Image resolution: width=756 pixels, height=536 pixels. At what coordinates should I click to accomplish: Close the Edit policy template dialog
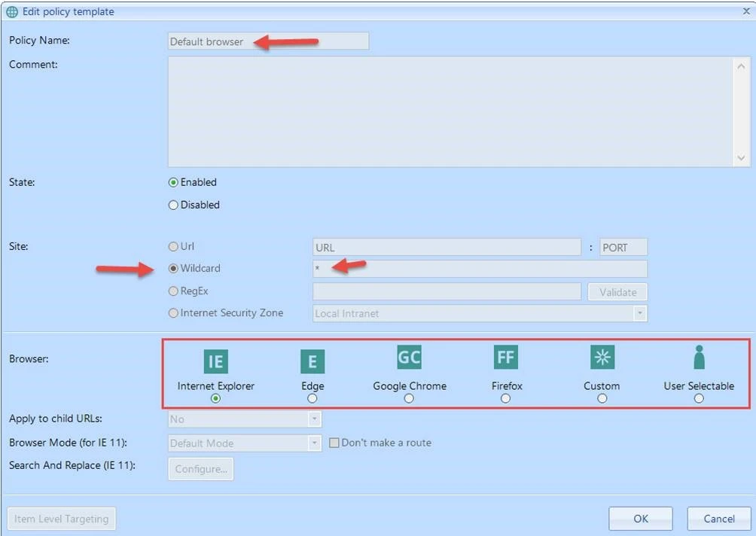745,11
